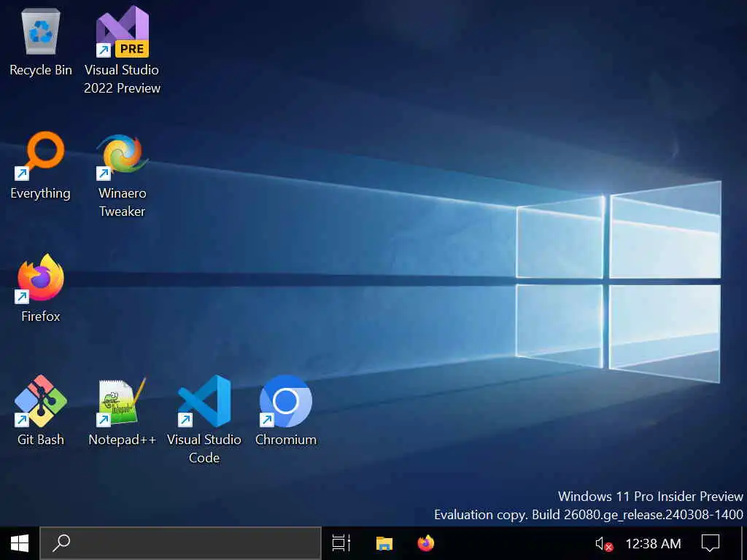Open the notification center icon

pos(711,543)
